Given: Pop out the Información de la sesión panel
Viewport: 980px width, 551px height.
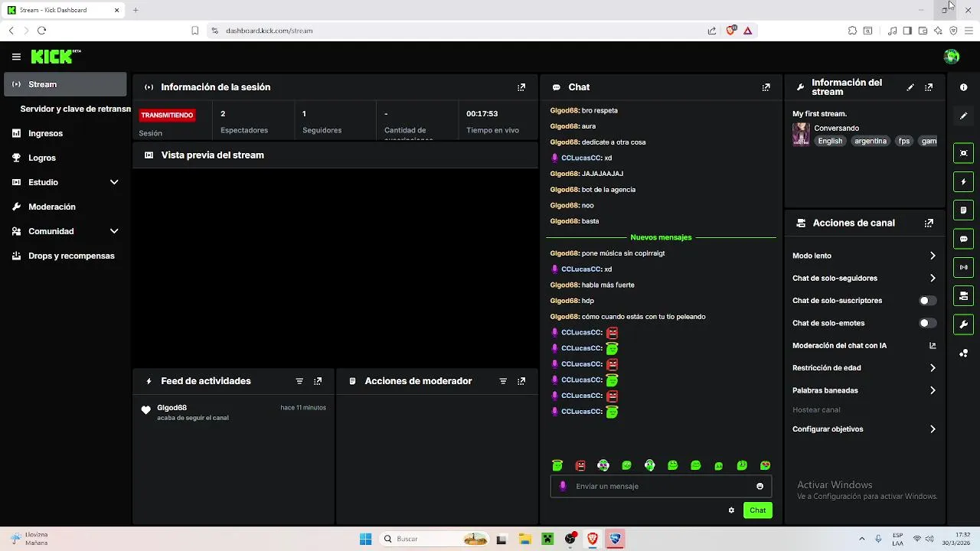Looking at the screenshot, I should pyautogui.click(x=521, y=87).
